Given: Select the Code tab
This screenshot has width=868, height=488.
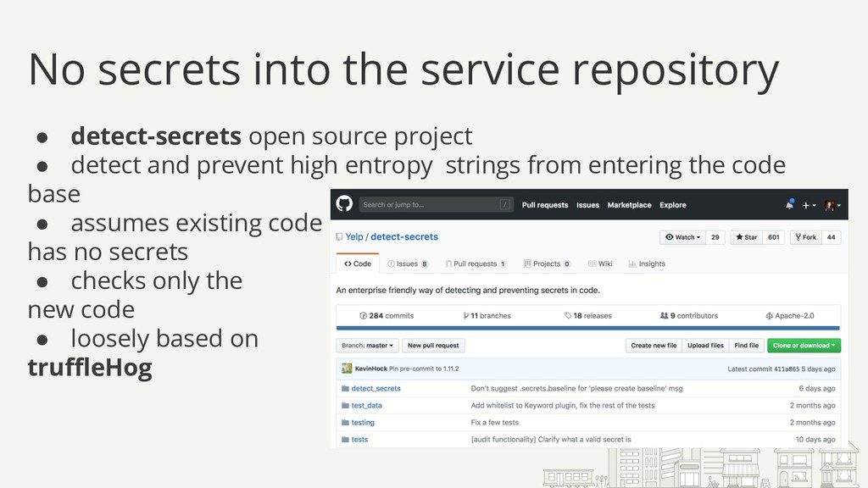Looking at the screenshot, I should click(x=358, y=264).
